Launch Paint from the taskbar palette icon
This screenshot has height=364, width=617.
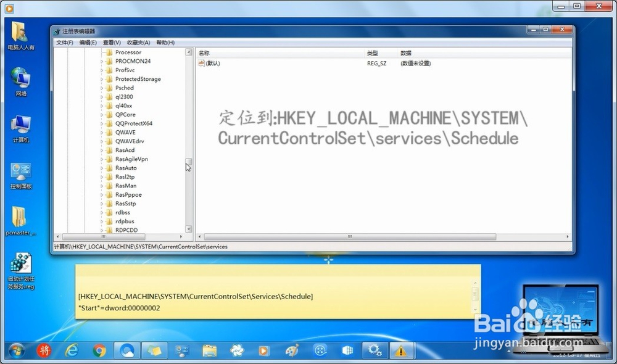tap(292, 350)
